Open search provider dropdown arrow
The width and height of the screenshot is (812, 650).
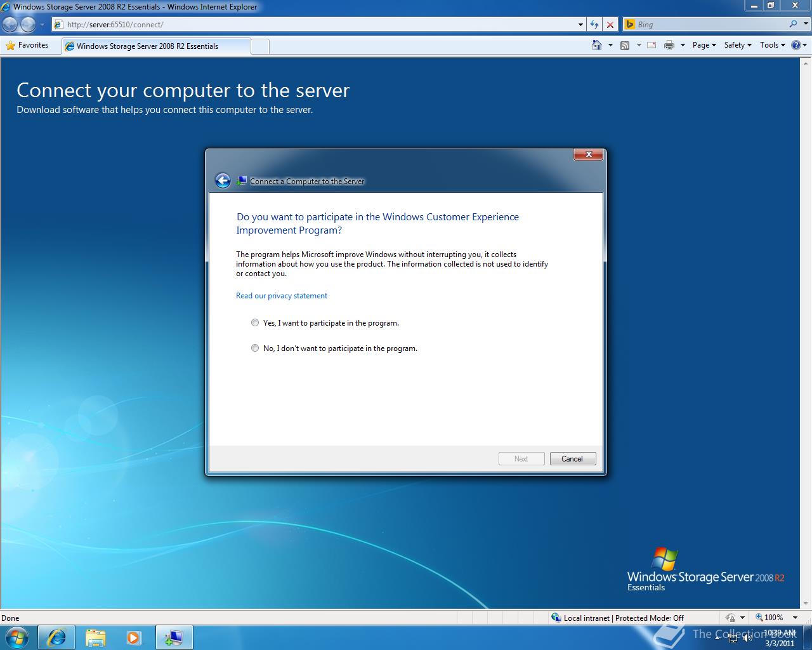[805, 24]
